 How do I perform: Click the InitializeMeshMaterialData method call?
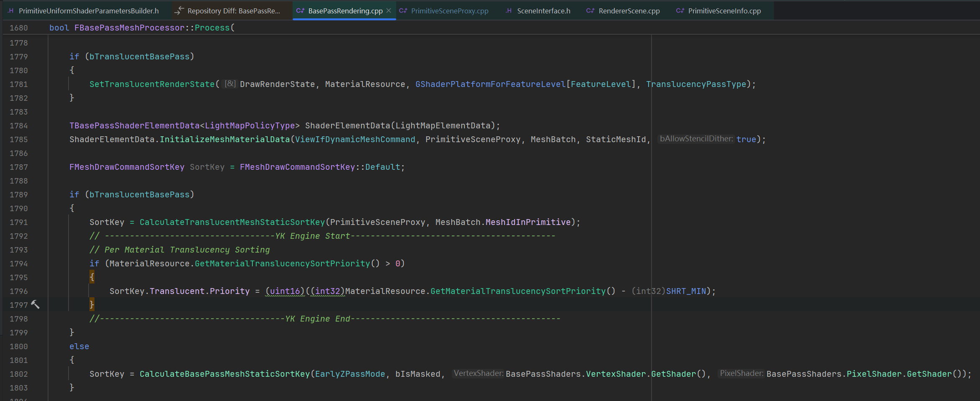(x=224, y=139)
